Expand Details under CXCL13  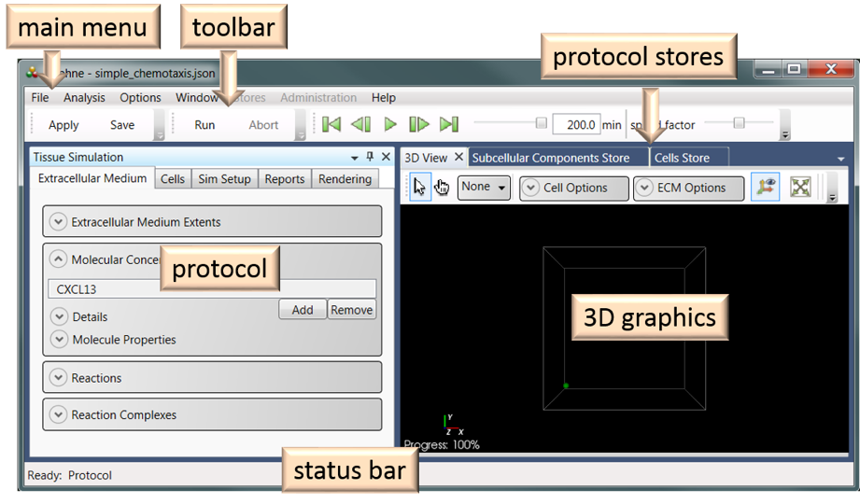pyautogui.click(x=59, y=316)
